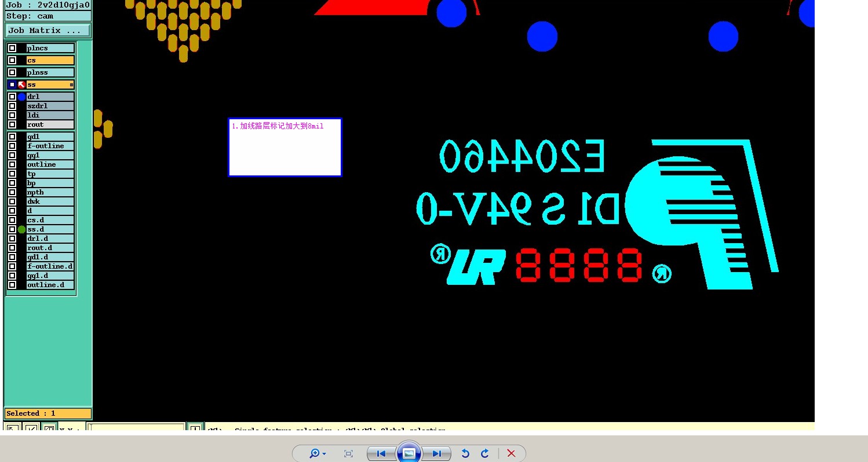Click the white note box about 8mil marking
Viewport: 868px width, 462px height.
[285, 148]
